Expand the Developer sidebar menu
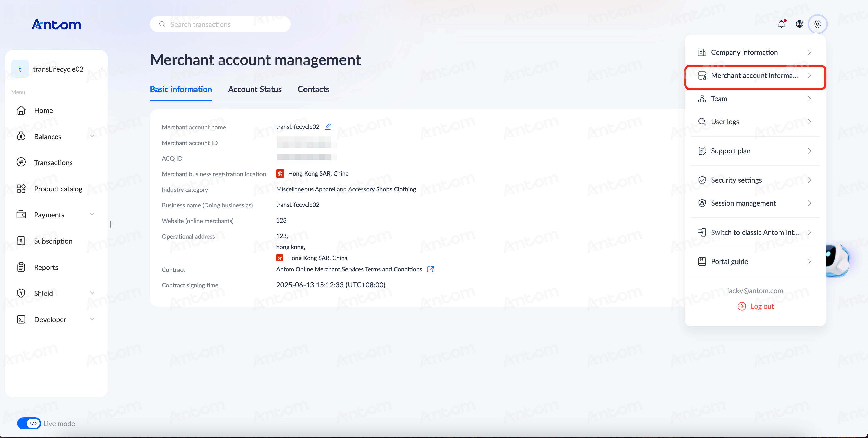The width and height of the screenshot is (868, 438). (92, 319)
